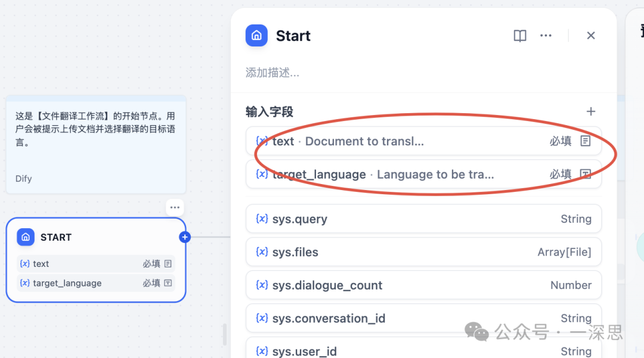The image size is (644, 358).
Task: Click the Dify author label on note
Action: [x=23, y=179]
